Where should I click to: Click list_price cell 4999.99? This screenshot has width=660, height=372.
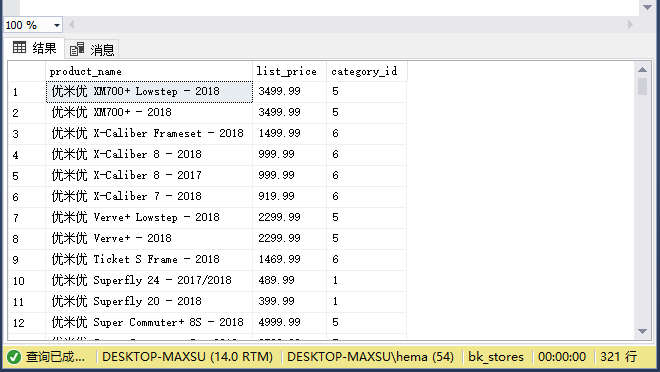coord(290,323)
